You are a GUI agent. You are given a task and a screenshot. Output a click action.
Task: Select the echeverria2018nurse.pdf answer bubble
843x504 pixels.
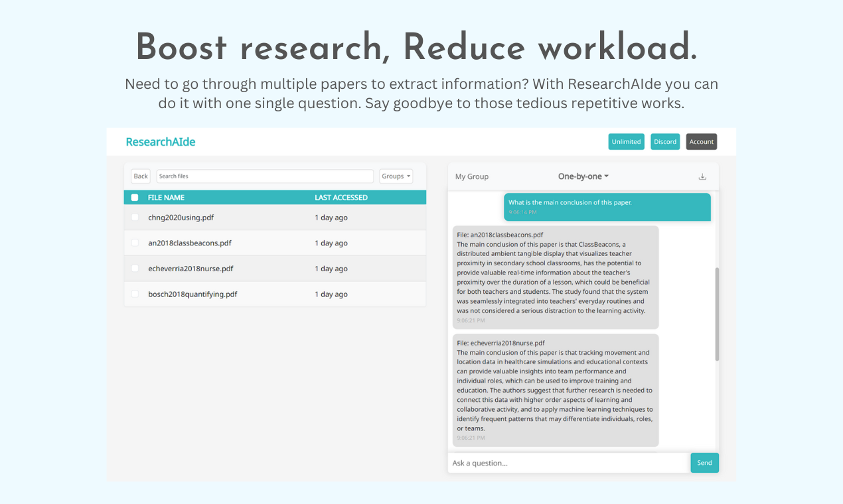click(556, 390)
